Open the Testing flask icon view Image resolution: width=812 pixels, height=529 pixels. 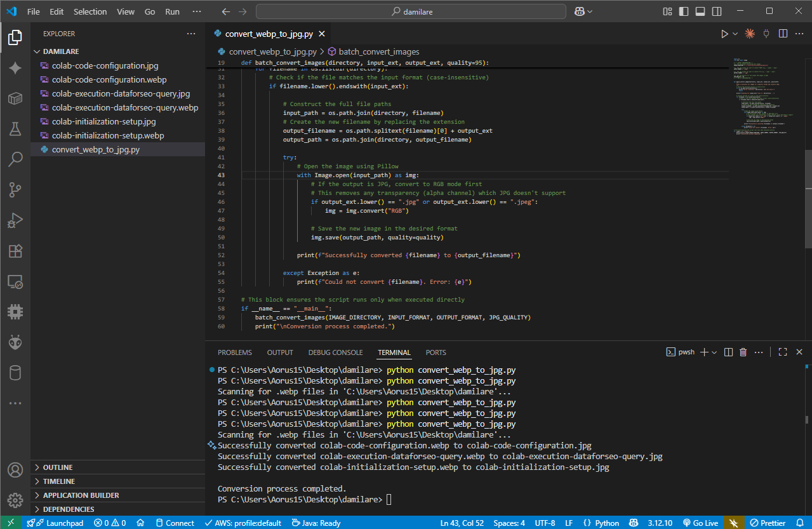(15, 129)
